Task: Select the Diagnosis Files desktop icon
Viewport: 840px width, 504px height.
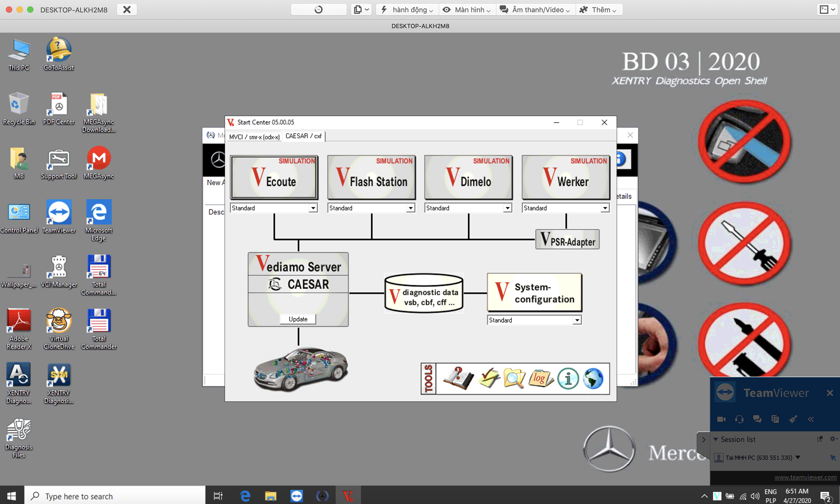Action: tap(19, 438)
